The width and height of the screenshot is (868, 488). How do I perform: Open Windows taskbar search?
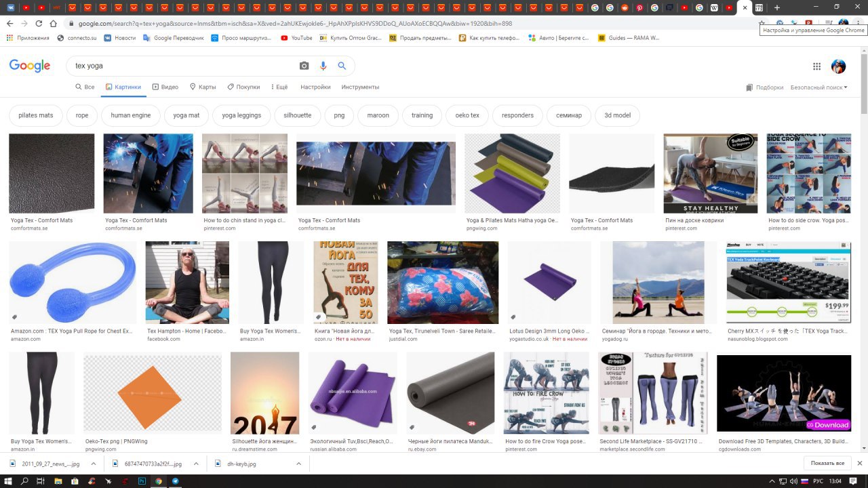(x=24, y=481)
